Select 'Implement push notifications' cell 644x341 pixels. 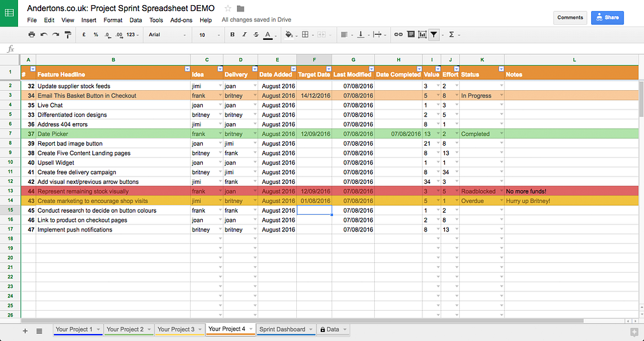pos(113,229)
